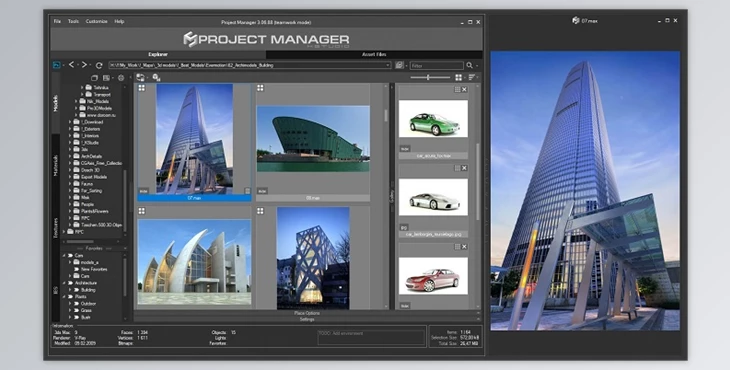Click the thumbnail grid view mode icon
The width and height of the screenshot is (730, 370).
tap(459, 77)
